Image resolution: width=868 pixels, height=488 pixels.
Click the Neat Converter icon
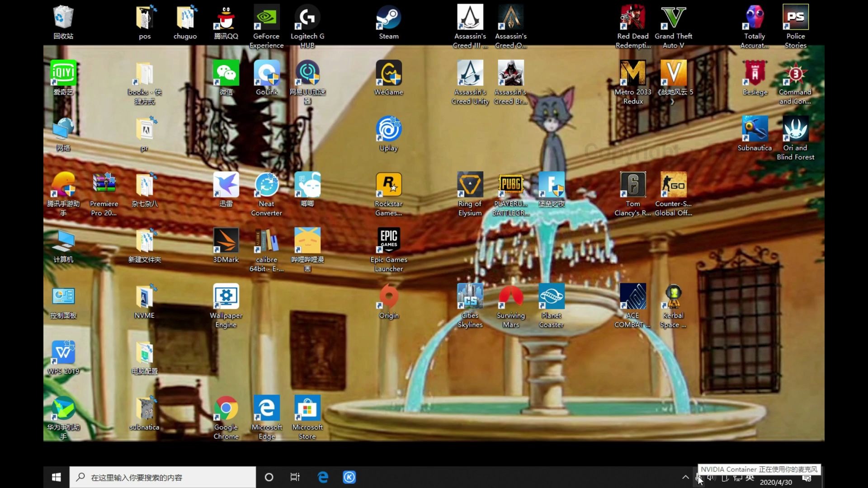click(267, 194)
